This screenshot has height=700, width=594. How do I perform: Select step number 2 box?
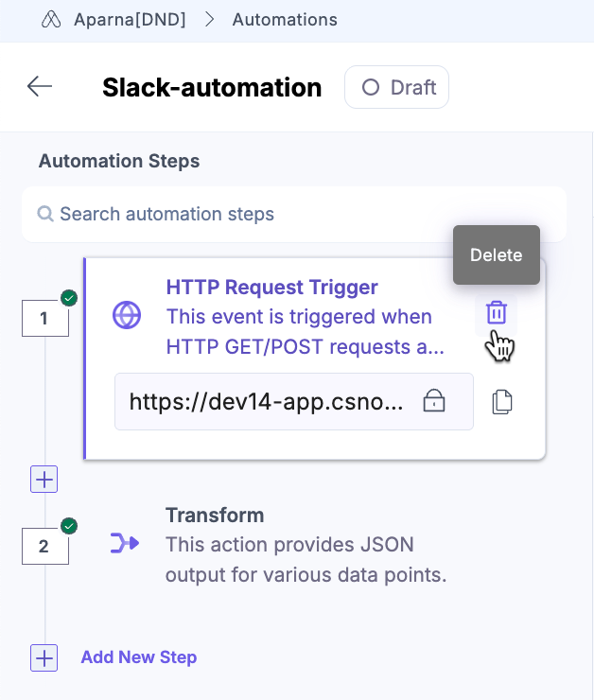(x=45, y=547)
